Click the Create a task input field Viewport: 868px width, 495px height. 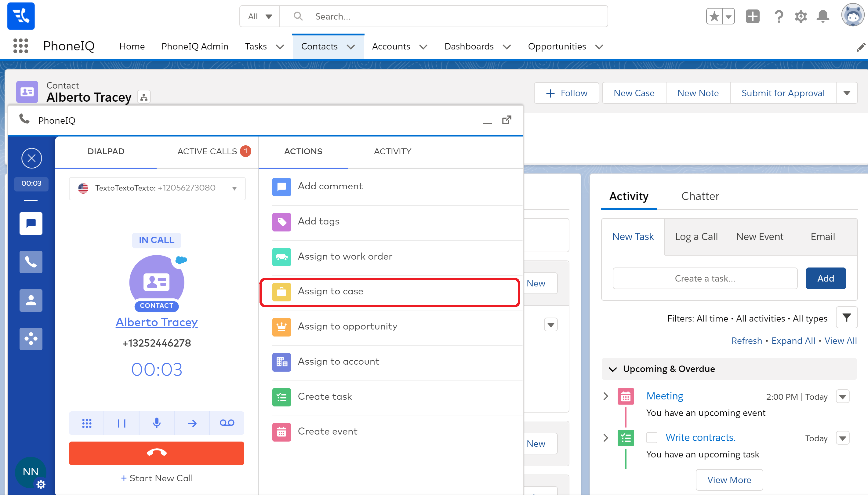click(x=705, y=278)
